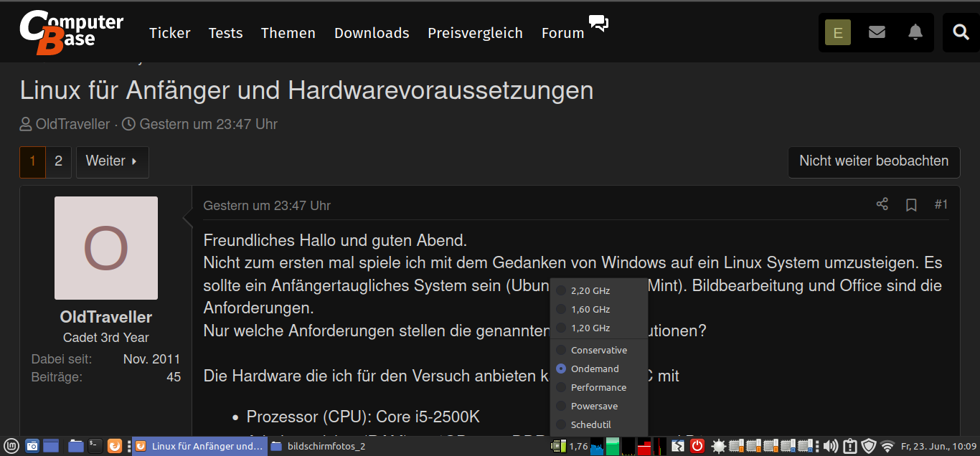
Task: Launch the screenshot camera tool in panel
Action: (32, 446)
